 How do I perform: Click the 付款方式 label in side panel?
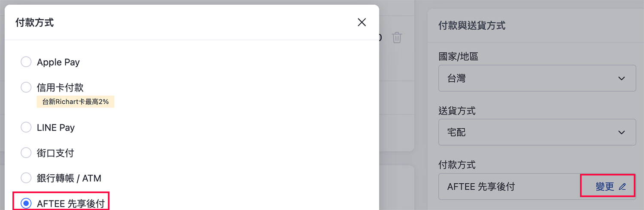pyautogui.click(x=457, y=165)
